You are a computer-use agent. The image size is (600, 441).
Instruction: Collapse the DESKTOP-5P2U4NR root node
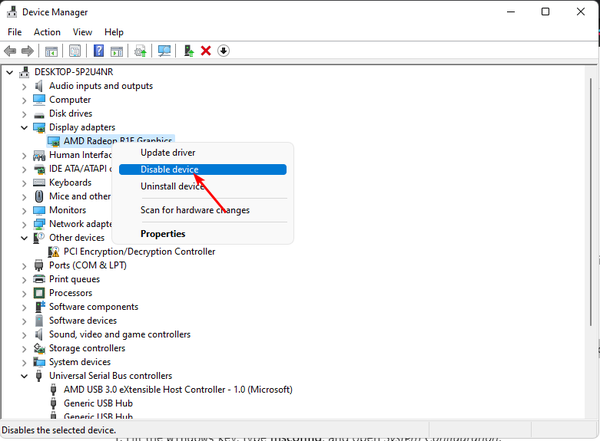pos(10,72)
